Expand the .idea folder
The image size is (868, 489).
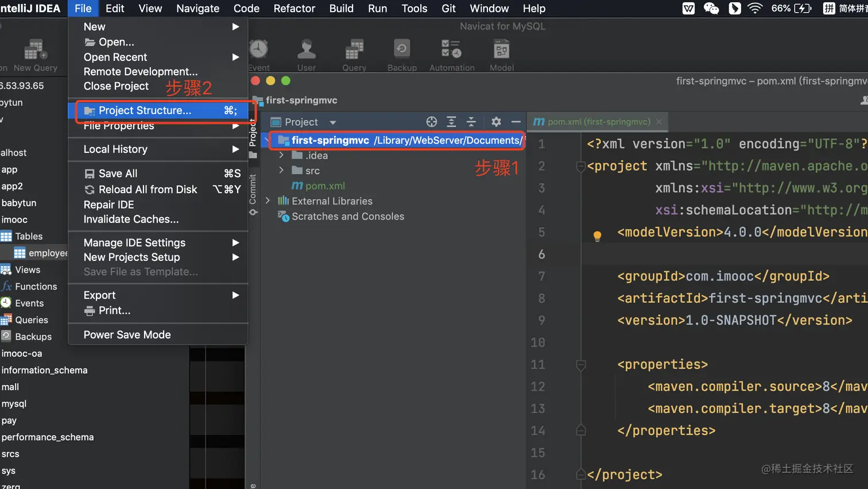pyautogui.click(x=281, y=156)
